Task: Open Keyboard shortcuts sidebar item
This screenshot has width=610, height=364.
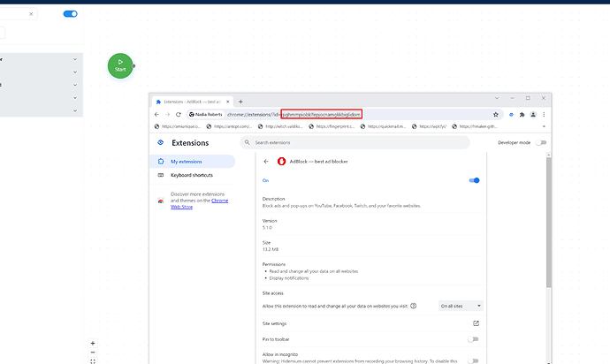Action: click(x=192, y=175)
